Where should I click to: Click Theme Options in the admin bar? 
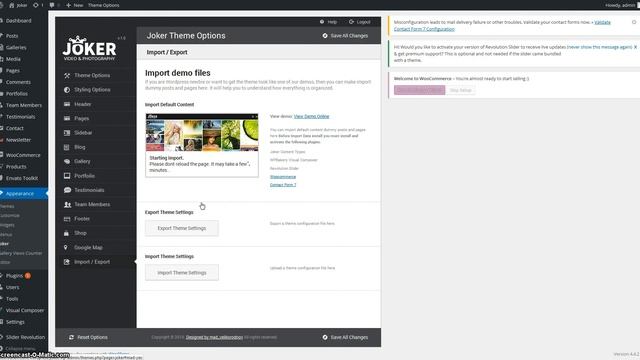(104, 5)
